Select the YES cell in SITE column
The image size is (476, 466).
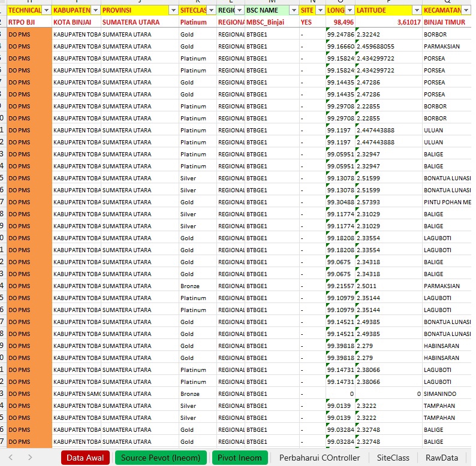(x=312, y=22)
